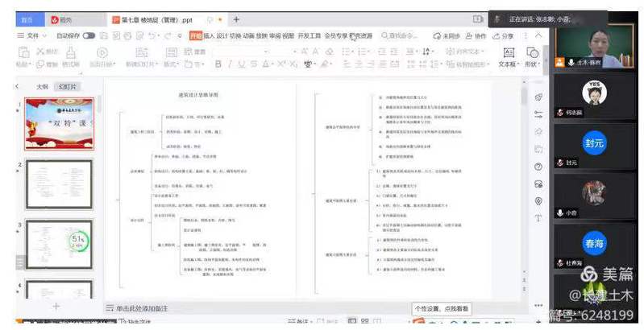644x330 pixels.
Task: Click the 分享 share button
Action: tap(504, 36)
